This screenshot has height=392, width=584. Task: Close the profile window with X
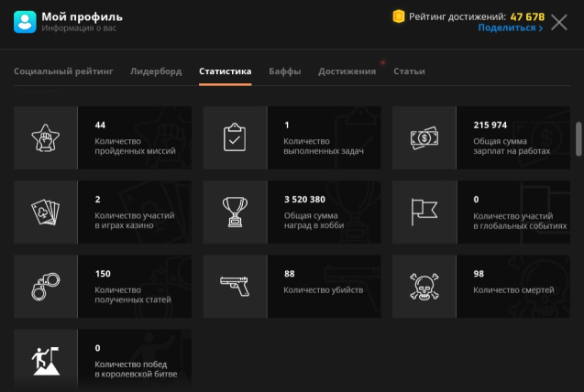click(559, 22)
